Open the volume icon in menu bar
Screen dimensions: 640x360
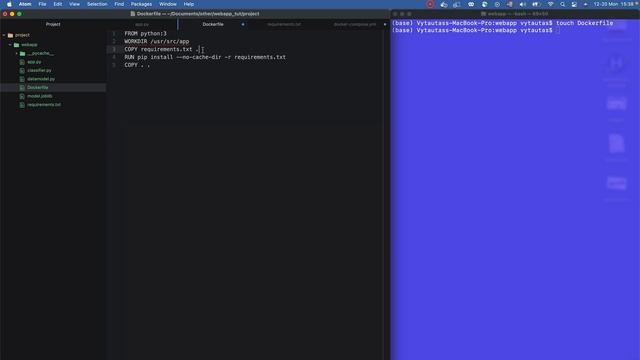pyautogui.click(x=522, y=4)
